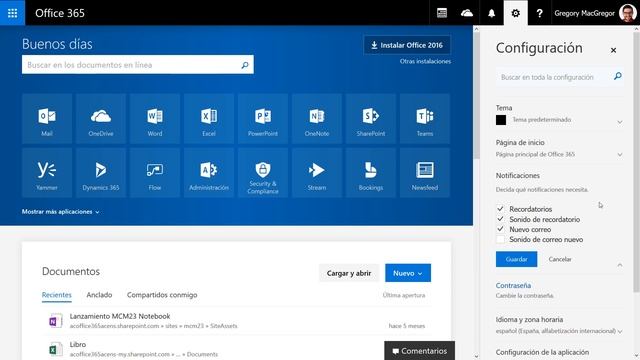Enable Sonido de correo nuevo checkbox
The image size is (640, 360).
[500, 240]
